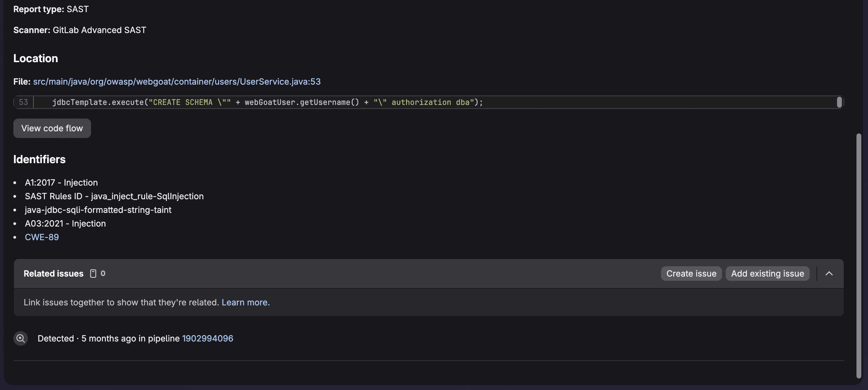Click the Location section heading

pos(36,58)
